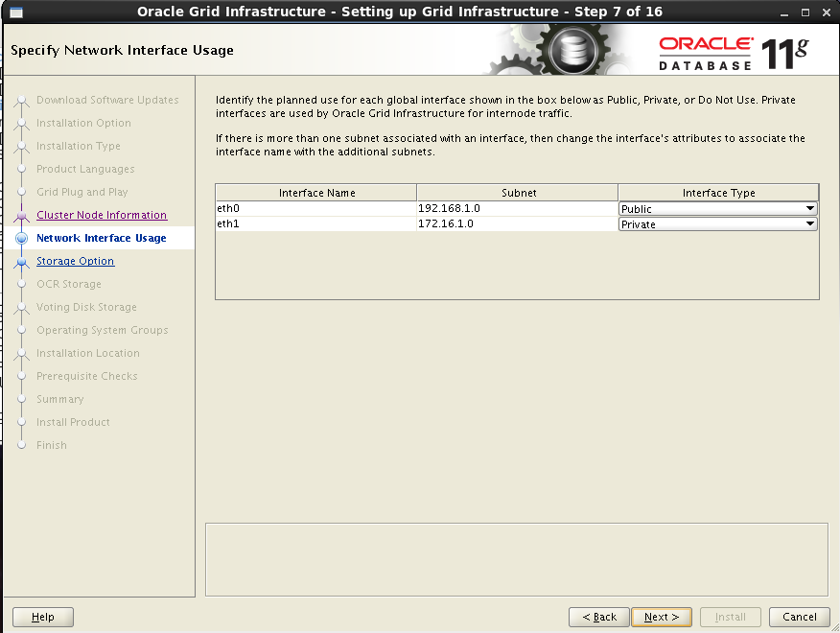Open the Interface Type dropdown for eth0
Screen dimensions: 840x633
(x=718, y=208)
